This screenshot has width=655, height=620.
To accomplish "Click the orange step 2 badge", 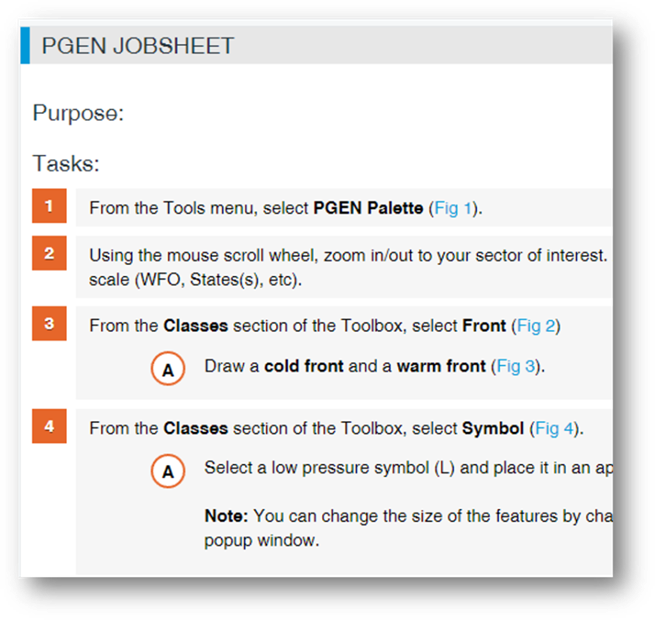I will coord(49,253).
